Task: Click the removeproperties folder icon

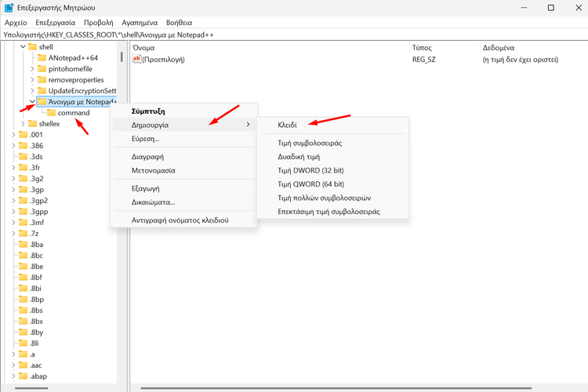Action: (42, 80)
